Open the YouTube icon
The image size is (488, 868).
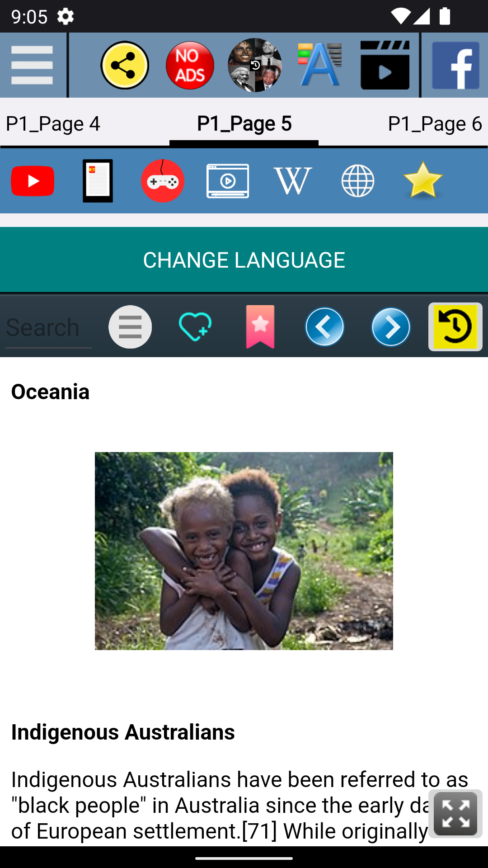[33, 181]
